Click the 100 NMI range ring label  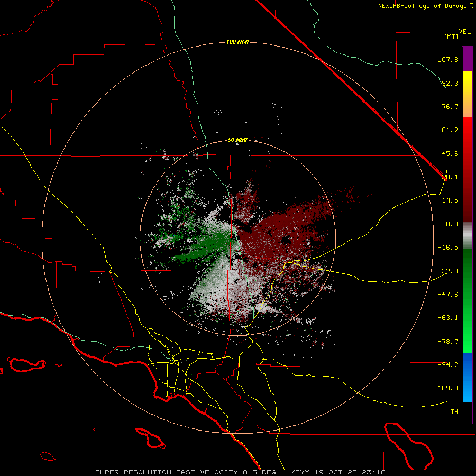pos(237,42)
